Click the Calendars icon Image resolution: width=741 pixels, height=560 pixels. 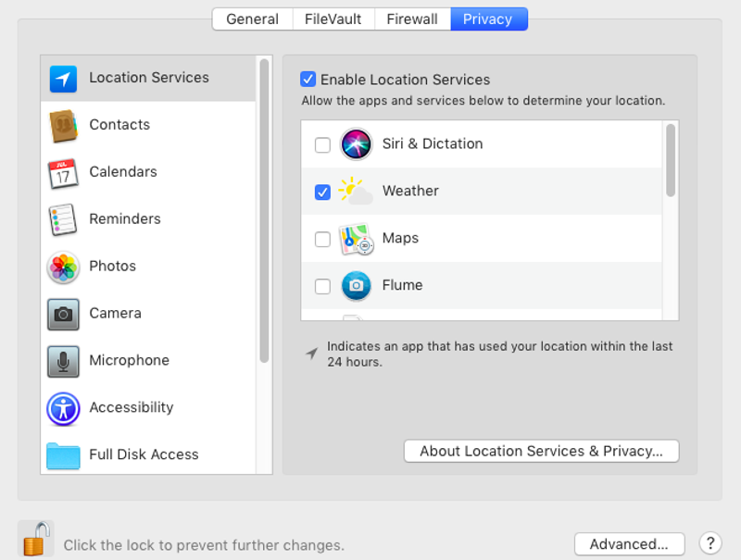(x=62, y=172)
